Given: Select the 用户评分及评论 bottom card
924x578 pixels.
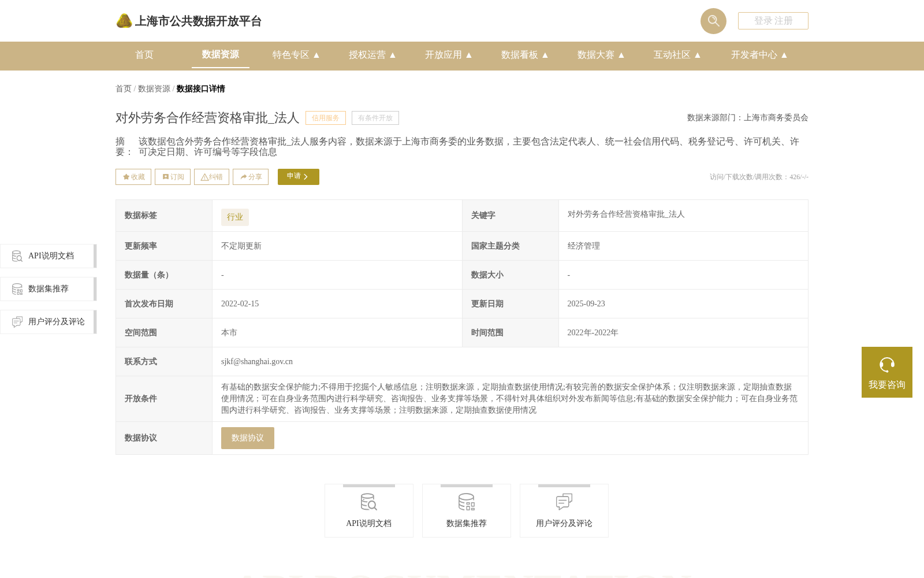Looking at the screenshot, I should tap(564, 511).
